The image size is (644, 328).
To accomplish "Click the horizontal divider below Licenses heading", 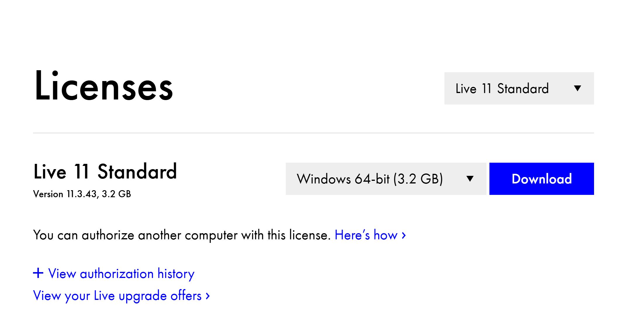I will tap(313, 133).
